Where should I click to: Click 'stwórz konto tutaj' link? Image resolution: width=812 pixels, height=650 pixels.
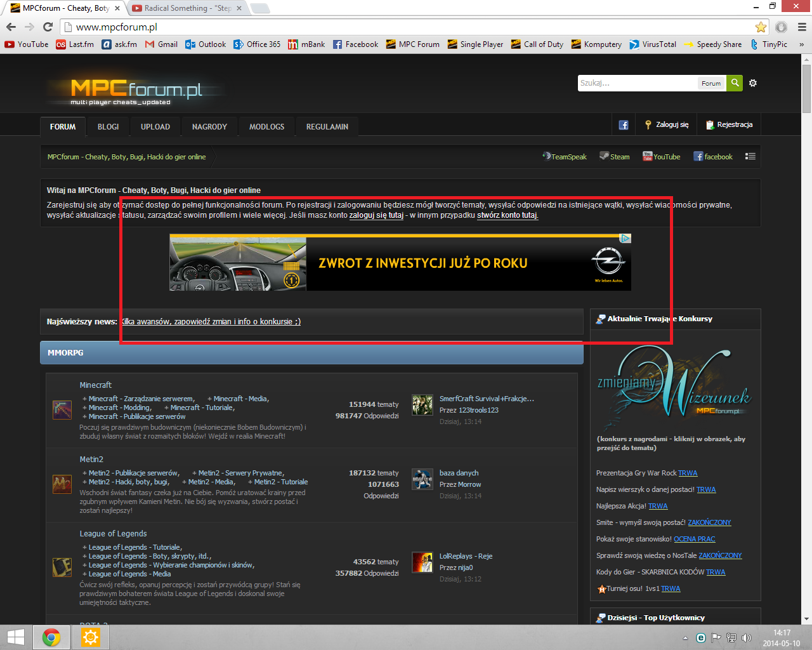click(x=507, y=215)
